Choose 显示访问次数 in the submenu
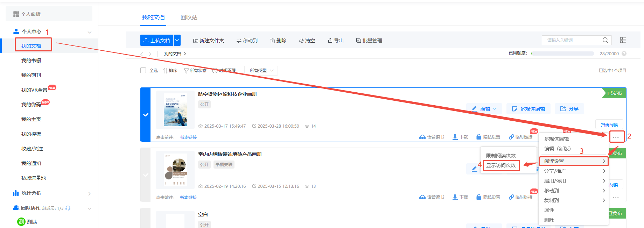The height and width of the screenshot is (228, 644). [501, 165]
